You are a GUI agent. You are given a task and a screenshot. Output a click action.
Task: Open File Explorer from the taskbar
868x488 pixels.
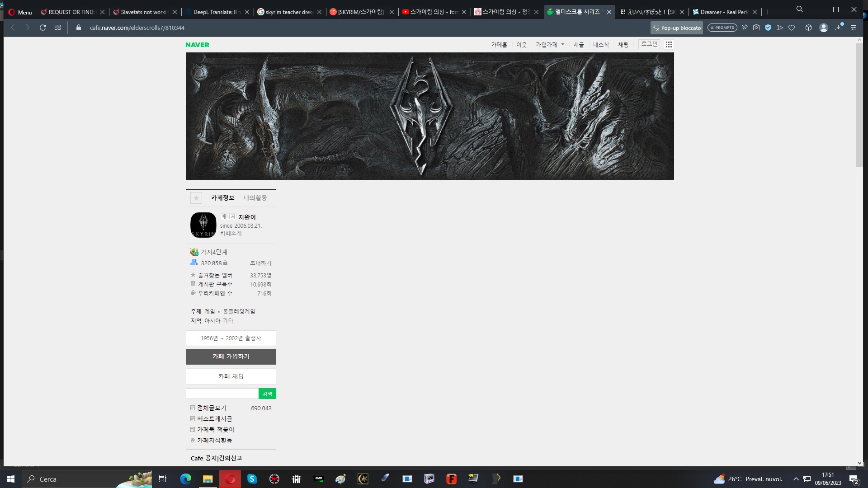208,479
